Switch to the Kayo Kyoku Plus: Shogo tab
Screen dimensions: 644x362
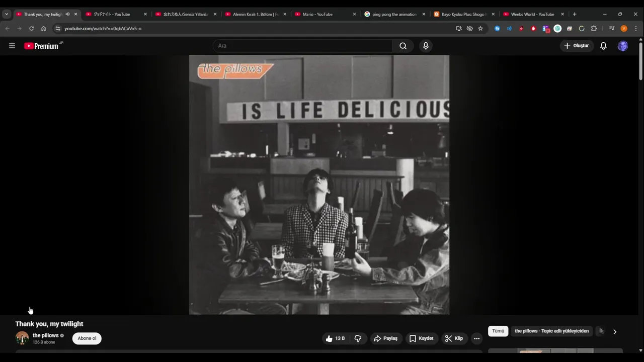point(464,14)
